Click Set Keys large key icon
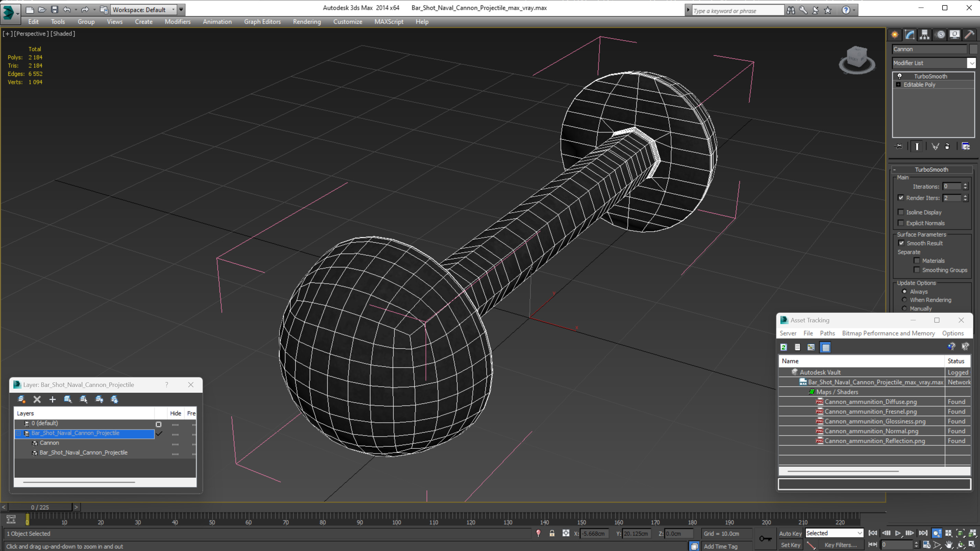Viewport: 980px width, 551px height. [x=765, y=538]
